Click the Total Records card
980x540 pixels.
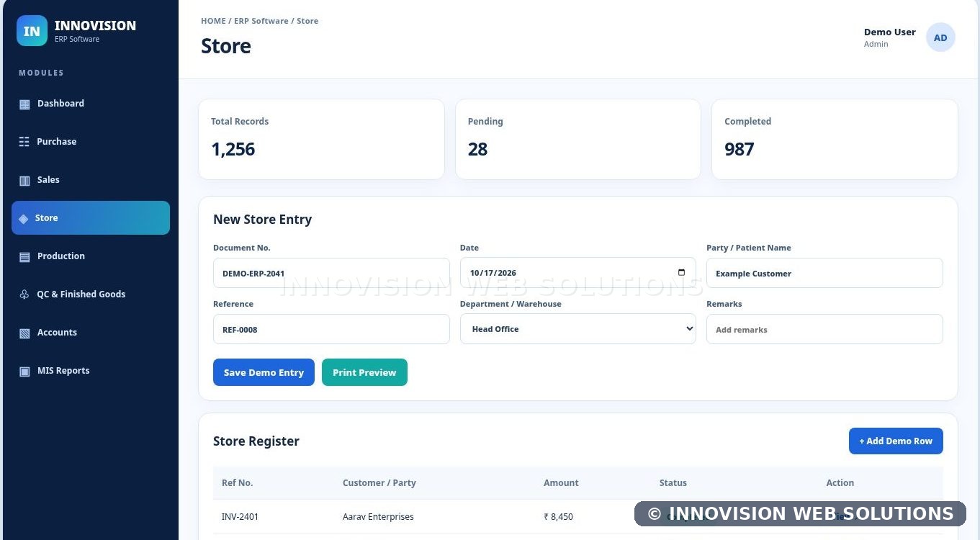click(321, 139)
